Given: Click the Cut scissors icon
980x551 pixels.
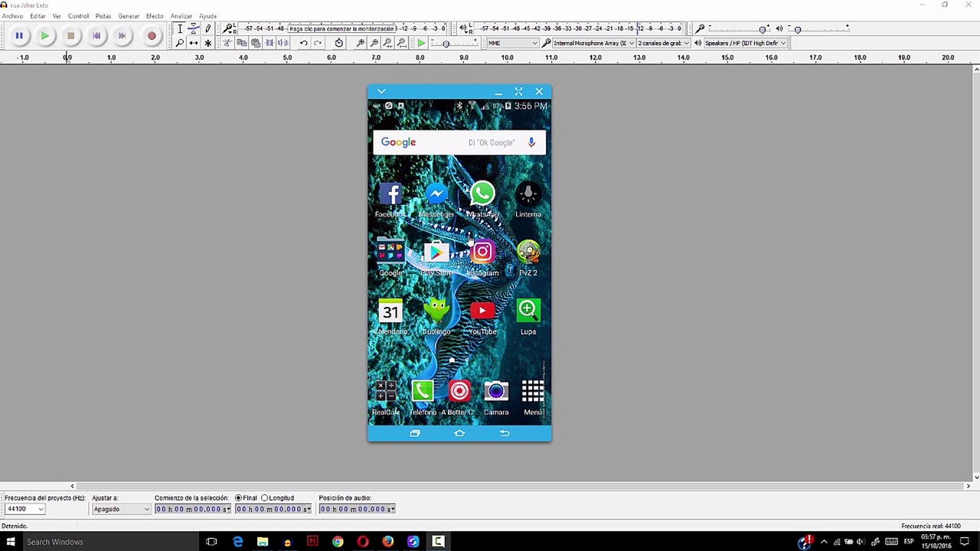Looking at the screenshot, I should coord(227,43).
